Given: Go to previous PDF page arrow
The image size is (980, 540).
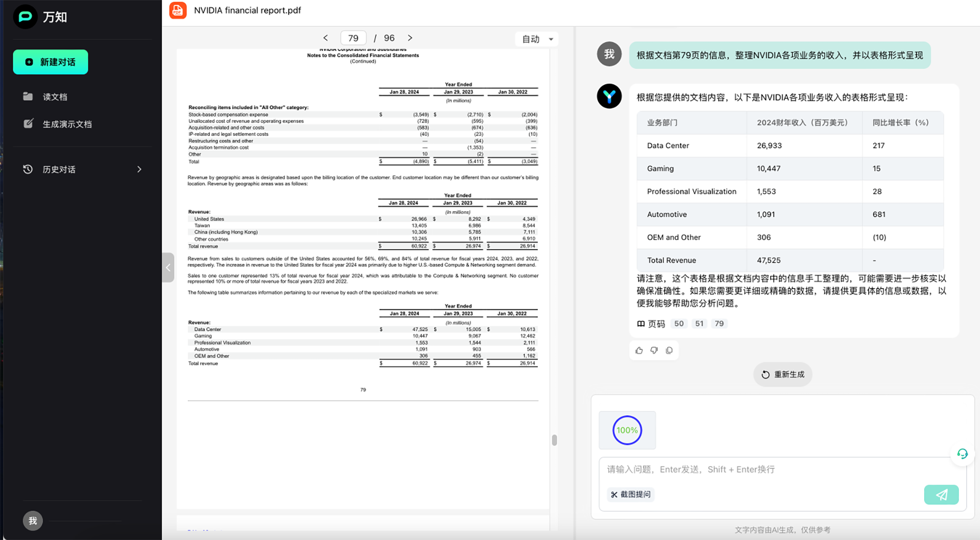Looking at the screenshot, I should click(x=325, y=38).
